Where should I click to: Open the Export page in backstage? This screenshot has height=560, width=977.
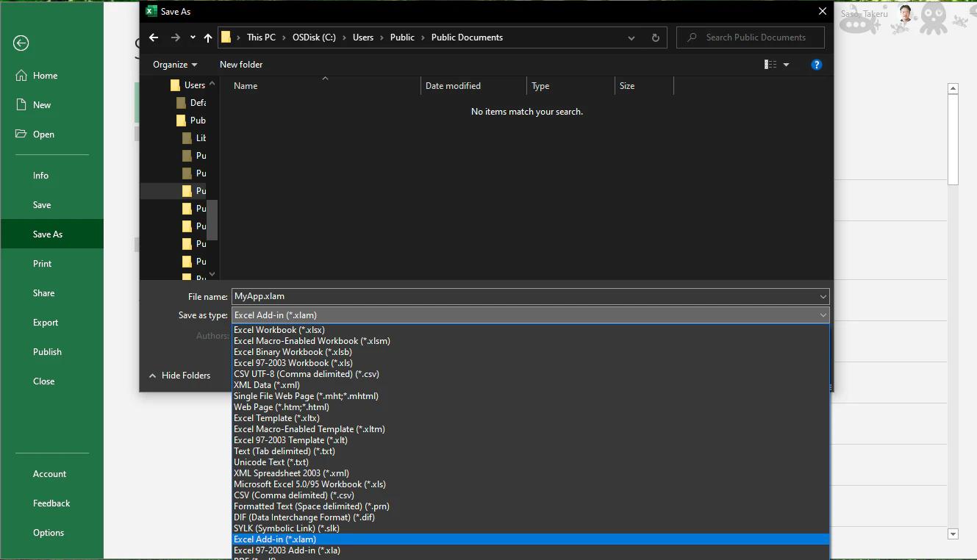tap(46, 323)
